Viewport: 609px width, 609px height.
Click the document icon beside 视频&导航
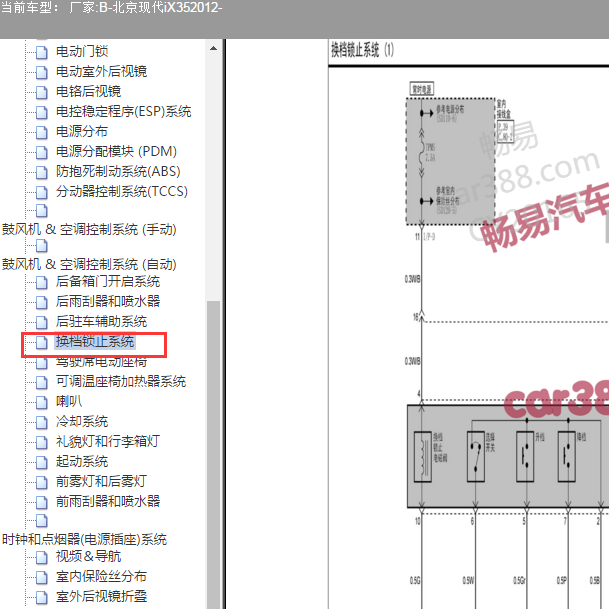42,558
